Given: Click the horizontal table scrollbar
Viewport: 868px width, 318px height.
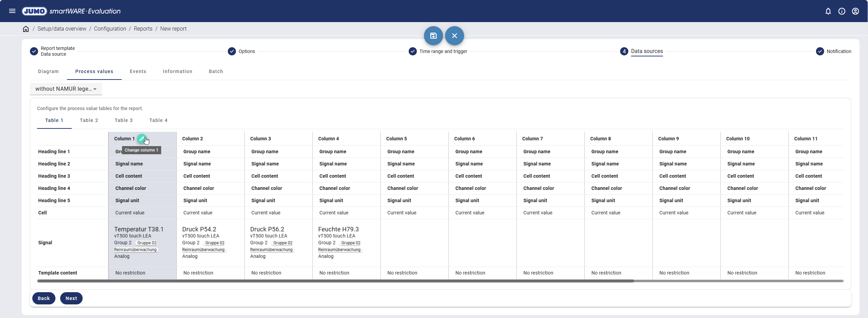Looking at the screenshot, I should (x=335, y=281).
